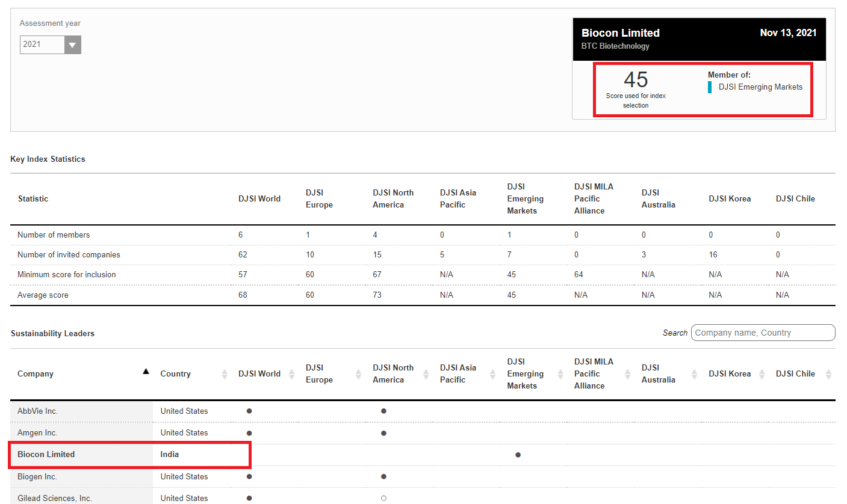
Task: Click Gilead's DJSI World membership dot
Action: [249, 499]
